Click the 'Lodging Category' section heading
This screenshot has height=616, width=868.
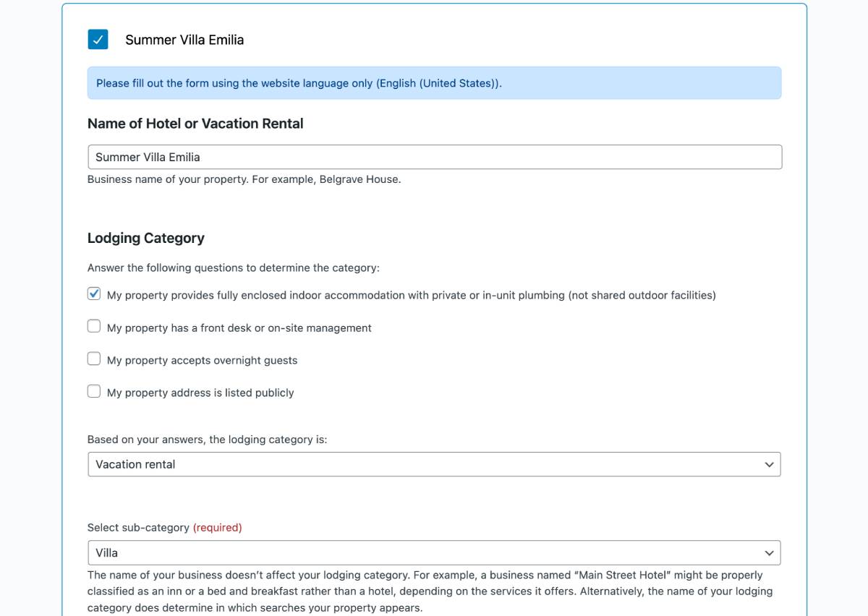click(x=146, y=238)
